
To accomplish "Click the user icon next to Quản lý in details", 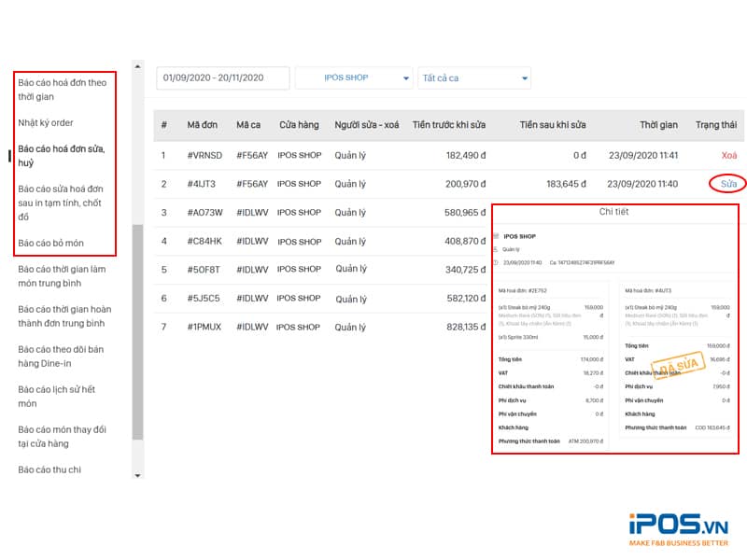I will [x=496, y=250].
